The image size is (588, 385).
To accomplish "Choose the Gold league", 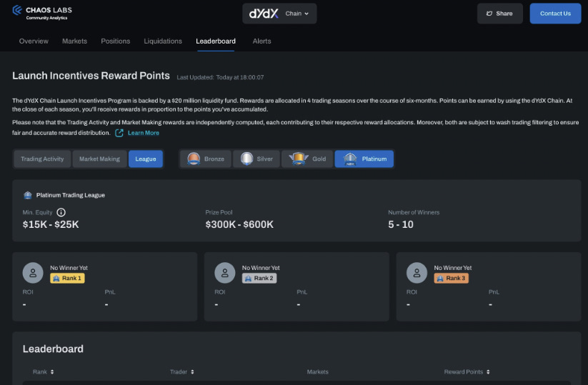I will pos(307,159).
